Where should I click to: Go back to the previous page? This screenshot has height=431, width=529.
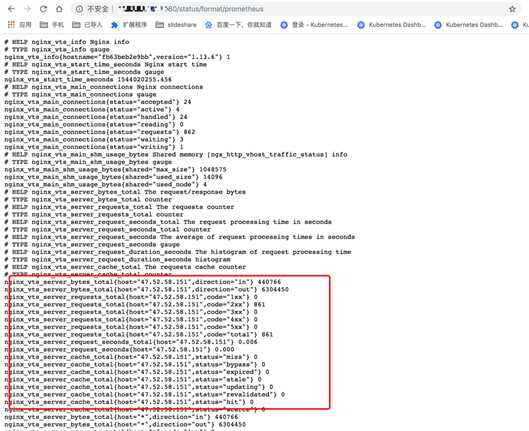pos(11,9)
